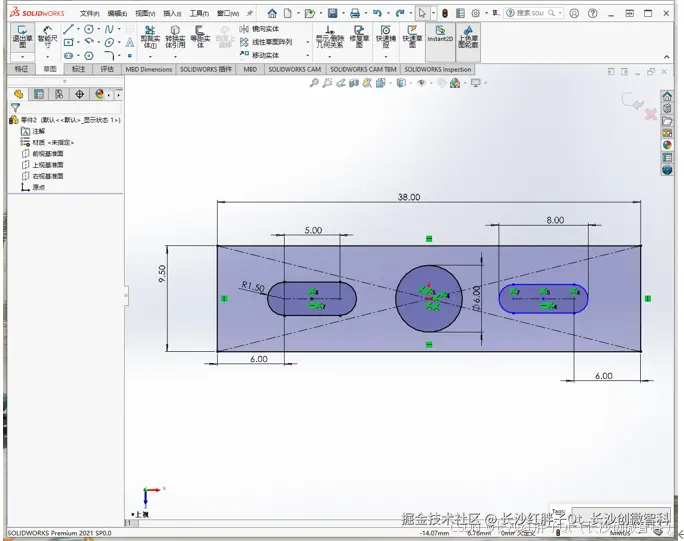The image size is (684, 541).
Task: Collapse the CommandManager ribbon chevron
Action: (667, 57)
